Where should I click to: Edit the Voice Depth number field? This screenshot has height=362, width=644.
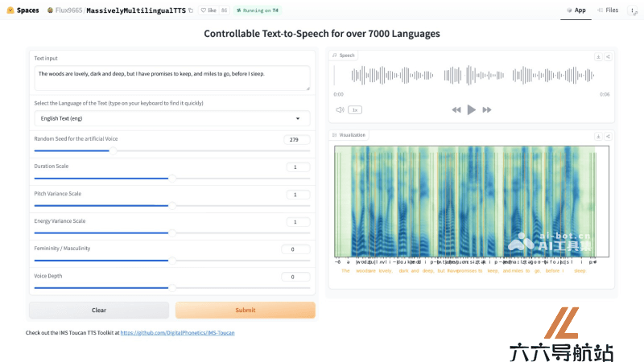click(295, 277)
